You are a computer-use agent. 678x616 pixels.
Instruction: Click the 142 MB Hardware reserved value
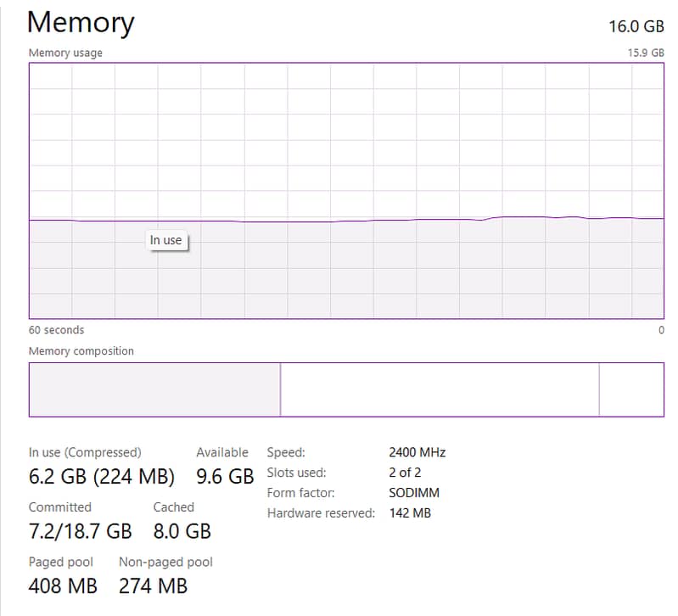click(410, 513)
